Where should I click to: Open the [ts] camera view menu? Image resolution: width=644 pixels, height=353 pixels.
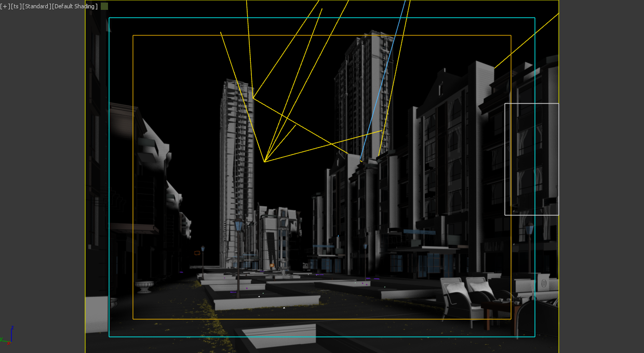(x=16, y=6)
